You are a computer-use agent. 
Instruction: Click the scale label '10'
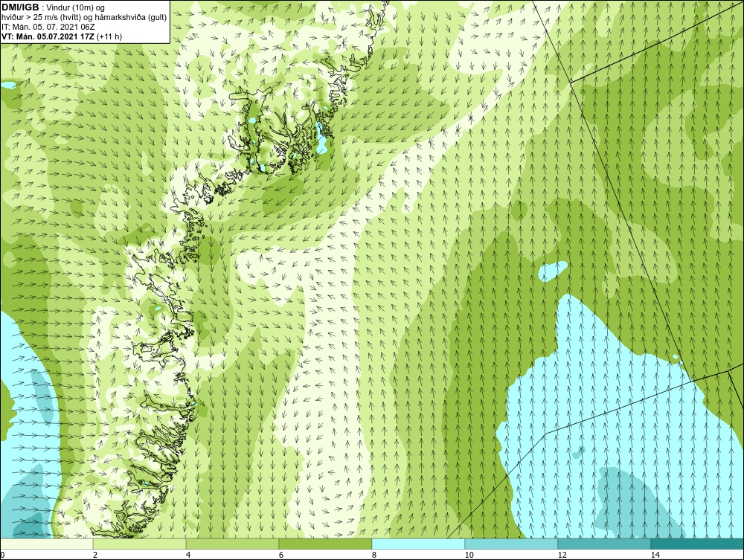point(469,556)
